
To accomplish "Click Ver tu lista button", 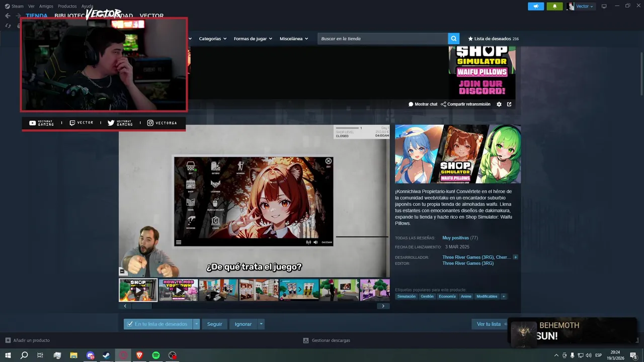I will pos(489,324).
